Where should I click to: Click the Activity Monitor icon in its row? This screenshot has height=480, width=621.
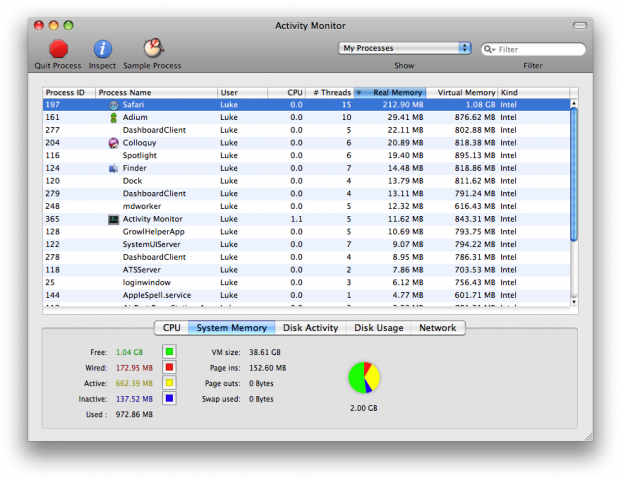(x=113, y=219)
